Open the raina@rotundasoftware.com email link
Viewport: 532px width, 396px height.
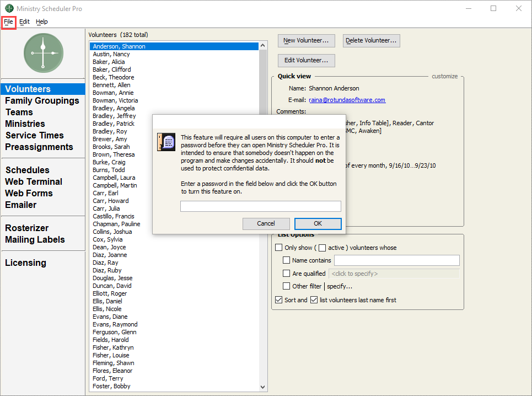click(x=347, y=100)
